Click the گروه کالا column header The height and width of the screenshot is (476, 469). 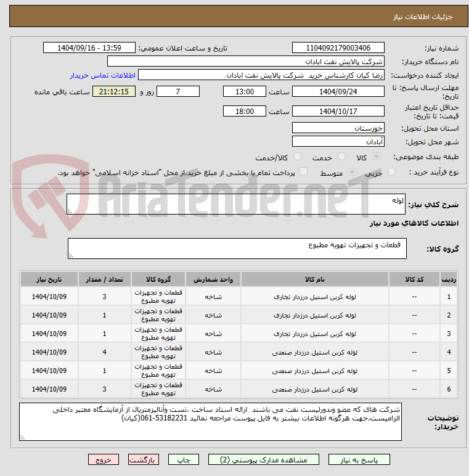(158, 279)
